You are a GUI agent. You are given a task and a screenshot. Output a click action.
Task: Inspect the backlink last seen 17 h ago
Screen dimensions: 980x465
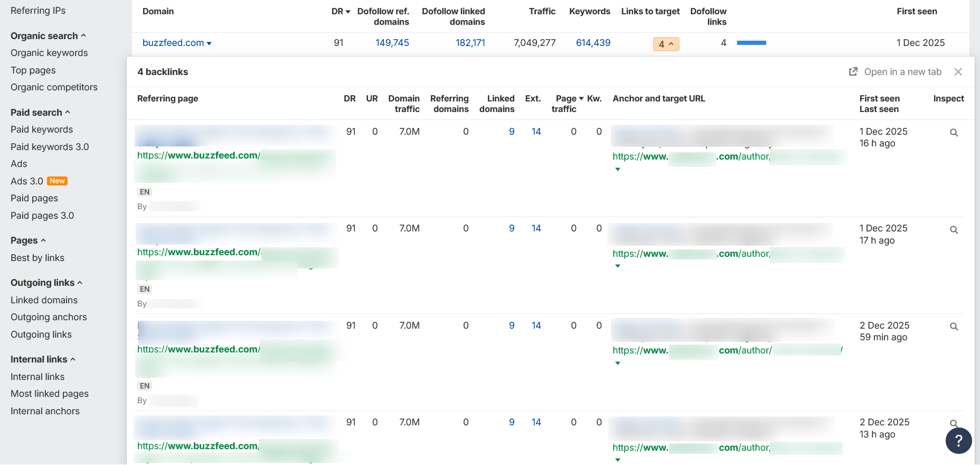pyautogui.click(x=954, y=230)
